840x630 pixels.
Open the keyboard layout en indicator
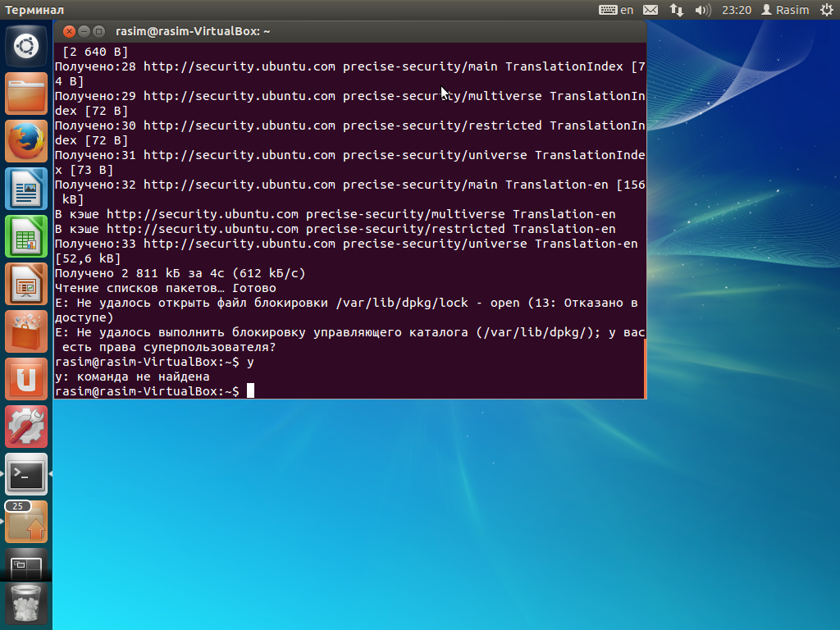tap(616, 10)
